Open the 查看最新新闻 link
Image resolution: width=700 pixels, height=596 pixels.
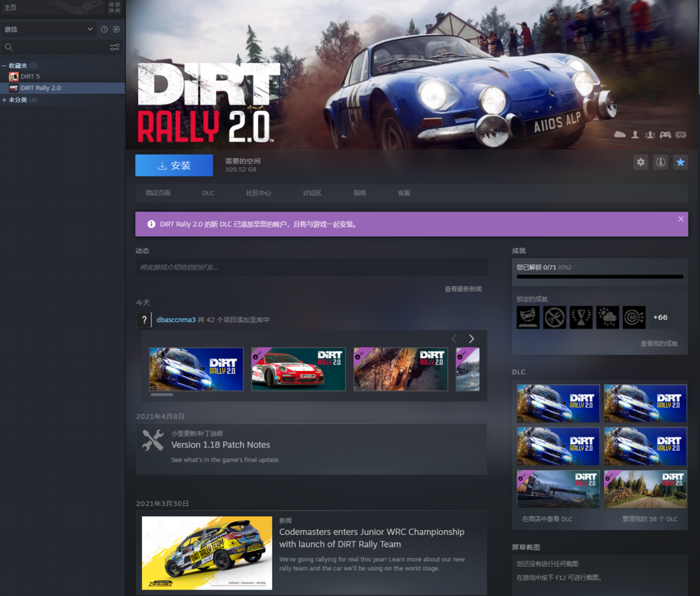[x=463, y=289]
